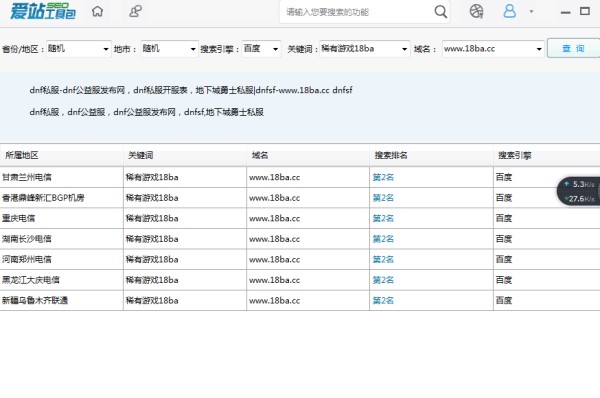Open the home page icon
This screenshot has width=600, height=398.
click(x=98, y=11)
